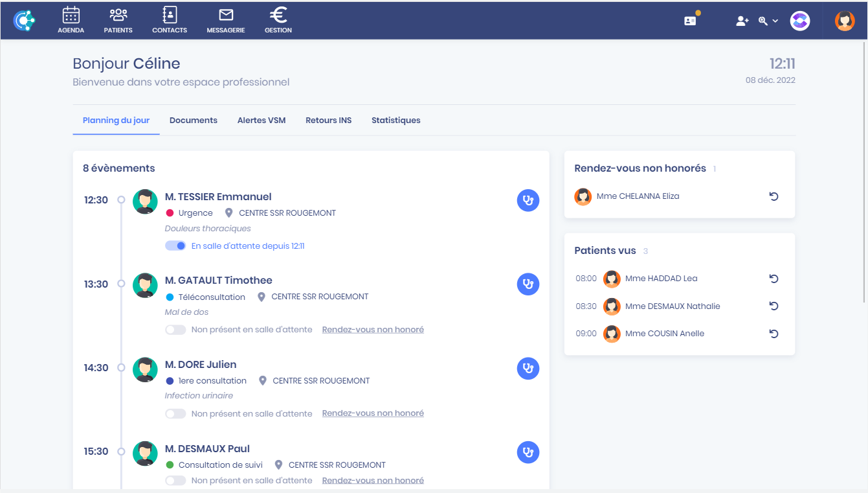
Task: Open the user profile avatar menu
Action: (x=845, y=21)
